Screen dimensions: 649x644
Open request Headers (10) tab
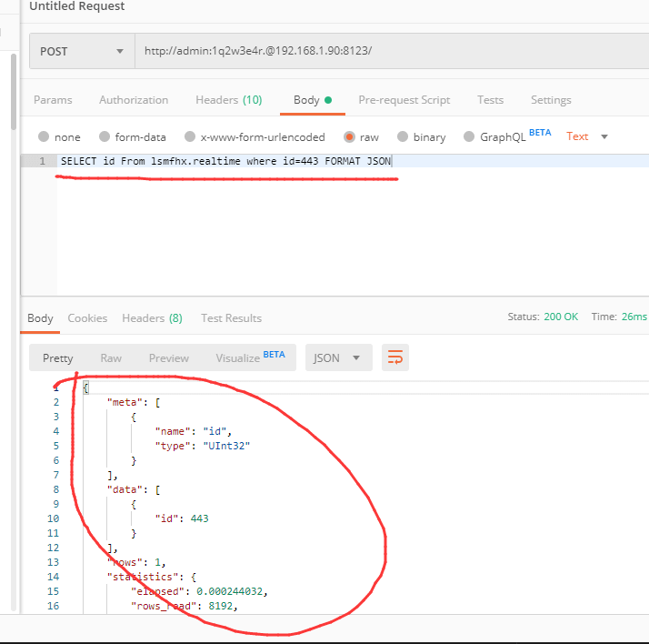(x=228, y=100)
